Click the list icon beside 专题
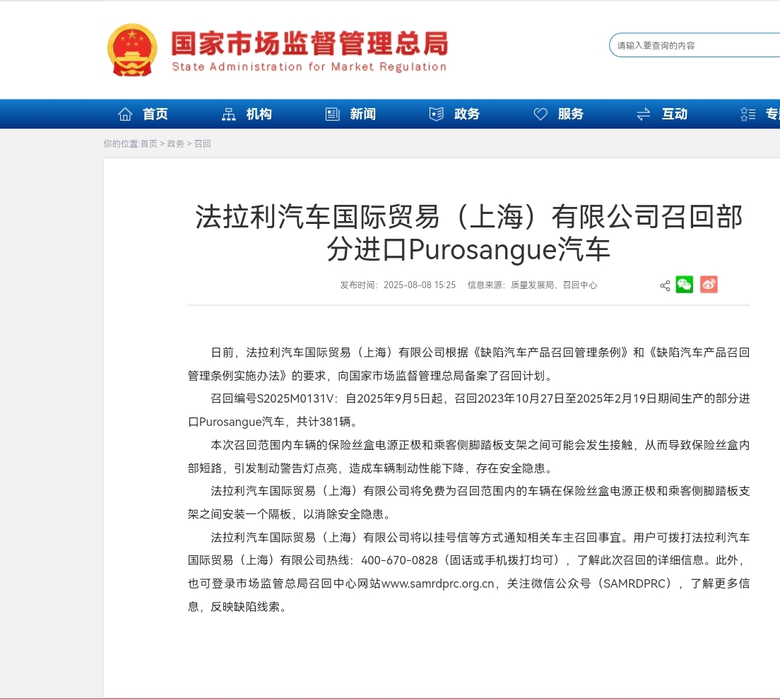Screen dimensions: 780x700 748,114
